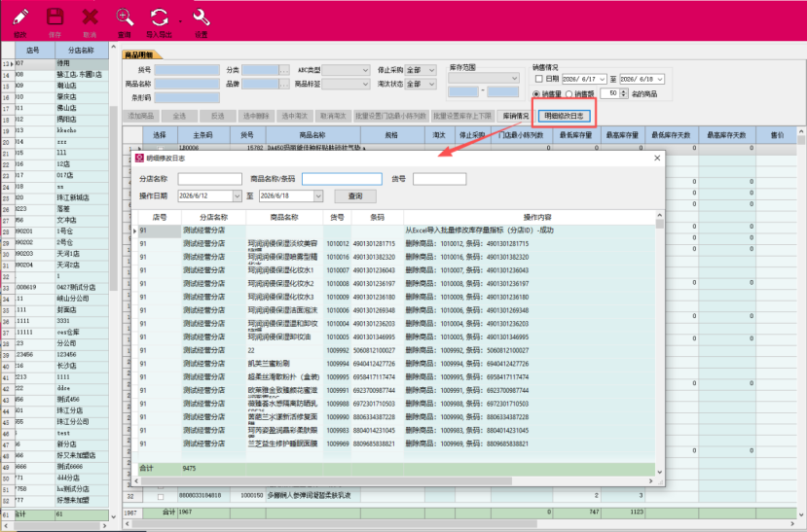Screen dimensions: 807x532
Task: Open the 设置 wrench icon
Action: point(202,18)
